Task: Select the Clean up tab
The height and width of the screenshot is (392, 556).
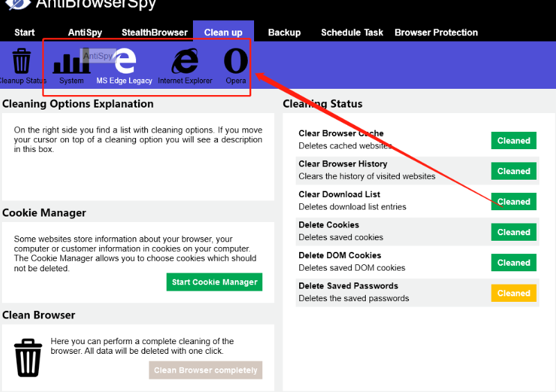Action: coord(224,32)
